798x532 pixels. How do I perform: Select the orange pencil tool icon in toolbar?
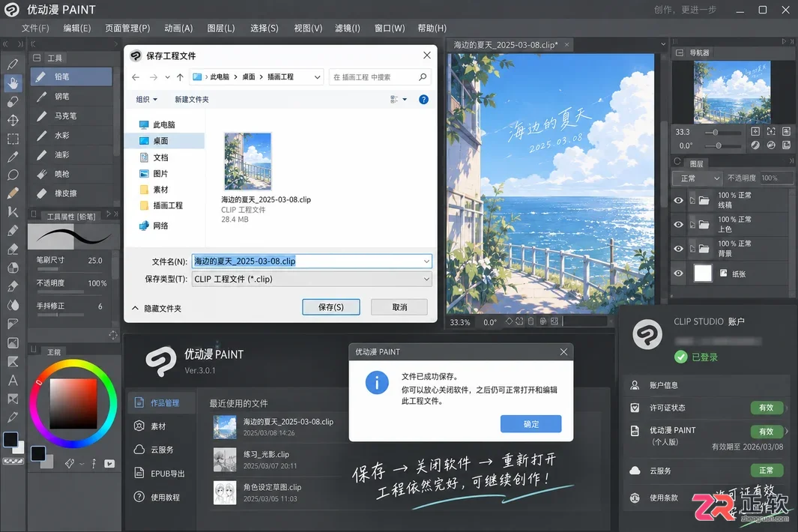point(13,193)
